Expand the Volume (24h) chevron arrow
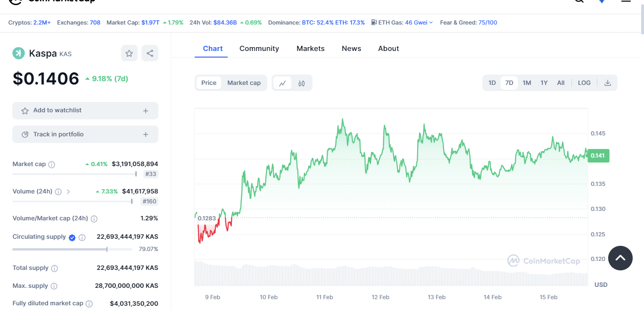 pos(68,192)
